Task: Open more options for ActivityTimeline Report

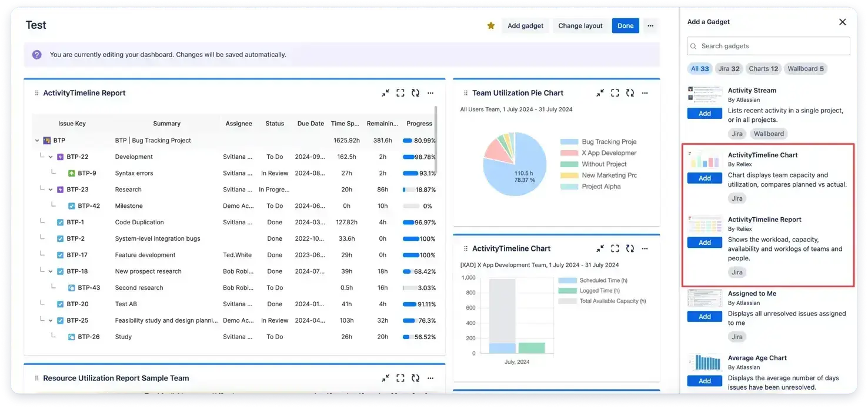Action: [x=430, y=92]
